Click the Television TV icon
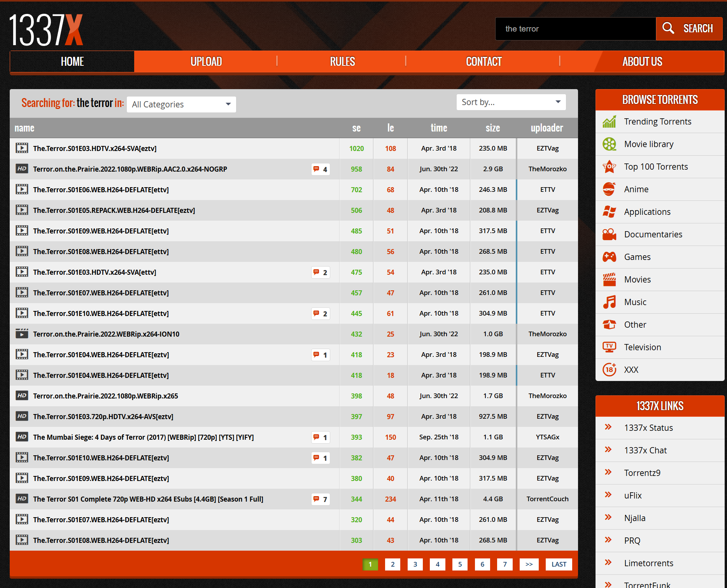727x588 pixels. pos(609,347)
